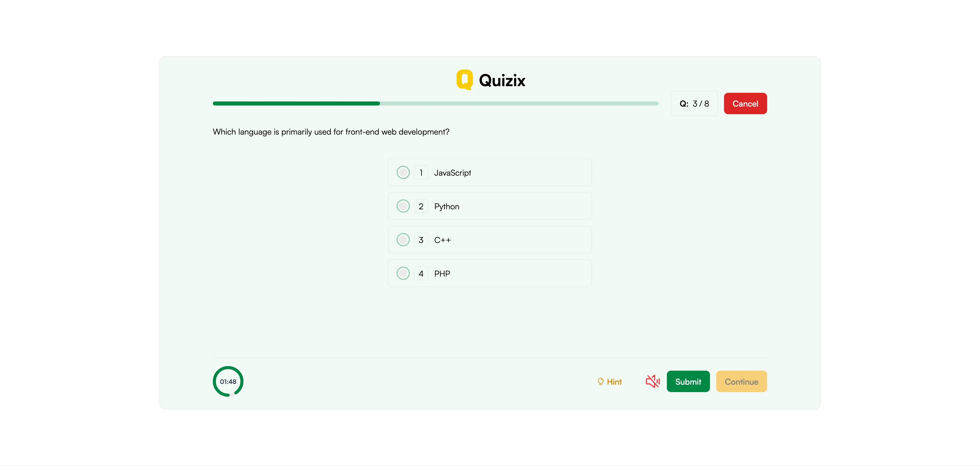Click the circular countdown timer
980x466 pixels.
(228, 381)
